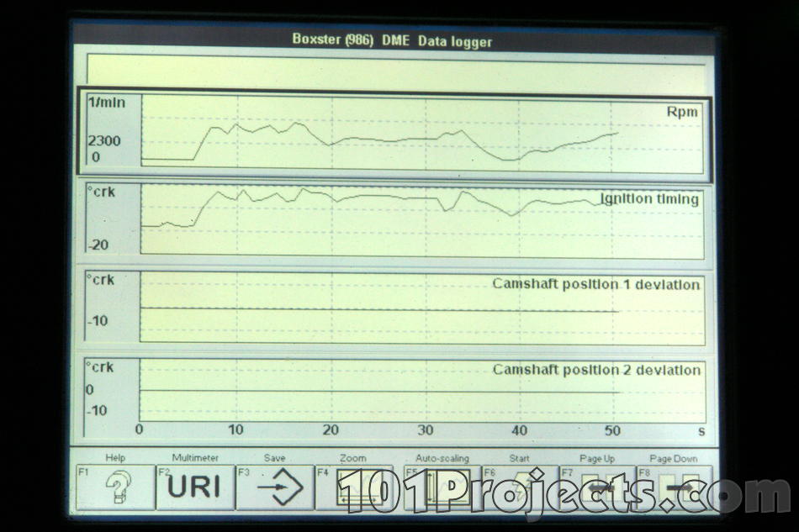Viewport: 799px width, 532px height.
Task: Go Page Down with the F8 button
Action: pos(675,487)
